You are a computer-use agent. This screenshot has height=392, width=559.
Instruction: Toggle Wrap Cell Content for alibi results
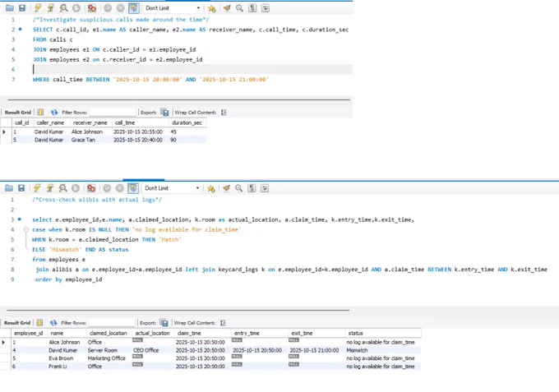(223, 323)
